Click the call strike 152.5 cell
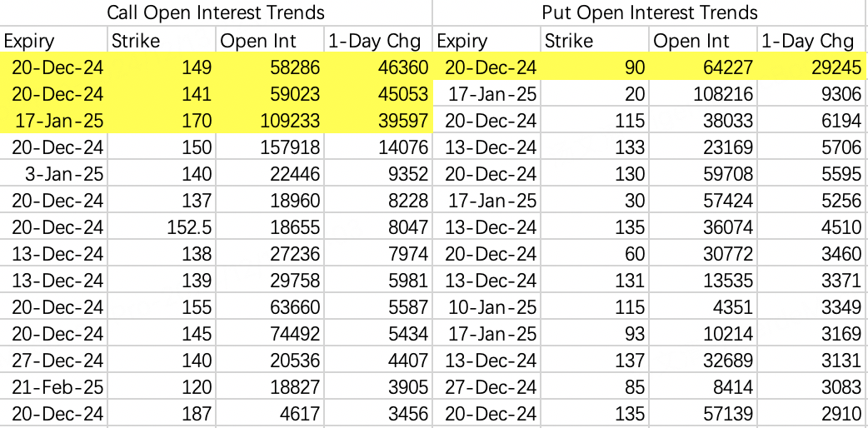This screenshot has height=428, width=868. (161, 227)
